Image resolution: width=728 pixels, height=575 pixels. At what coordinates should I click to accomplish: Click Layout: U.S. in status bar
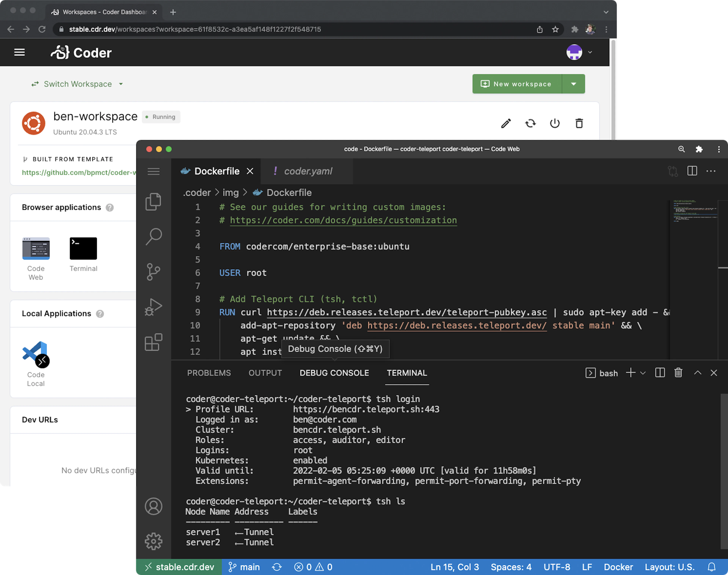click(669, 567)
